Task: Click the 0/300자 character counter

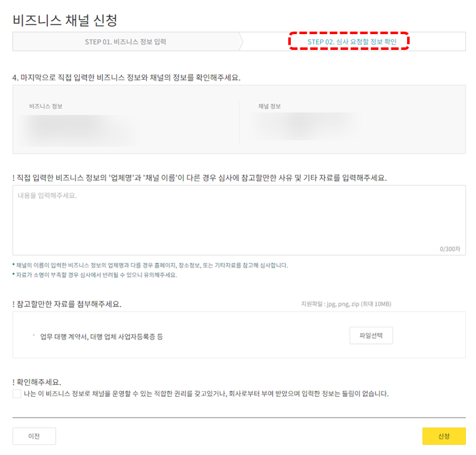Action: [450, 249]
